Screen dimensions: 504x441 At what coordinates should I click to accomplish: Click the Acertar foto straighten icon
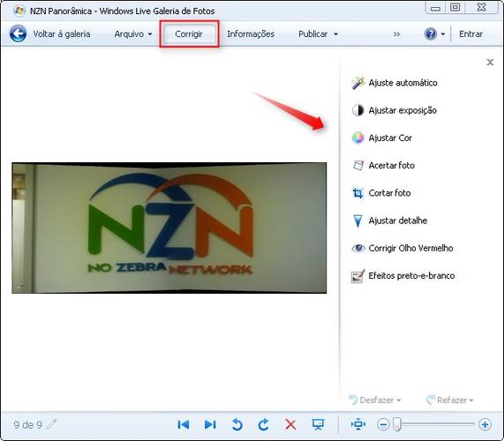coord(358,166)
